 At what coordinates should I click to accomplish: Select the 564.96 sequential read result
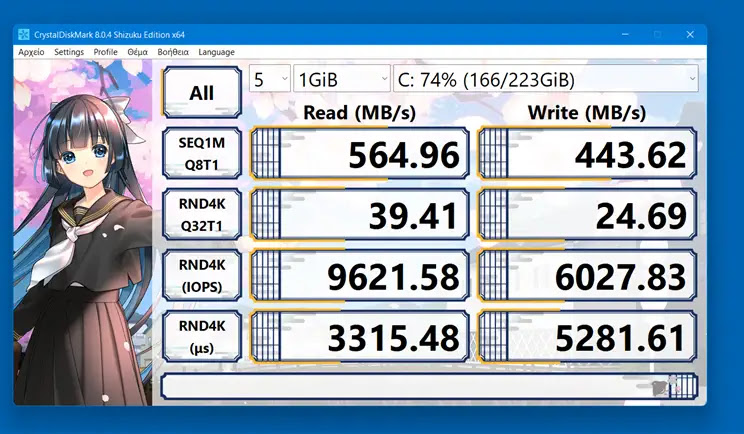coord(360,154)
